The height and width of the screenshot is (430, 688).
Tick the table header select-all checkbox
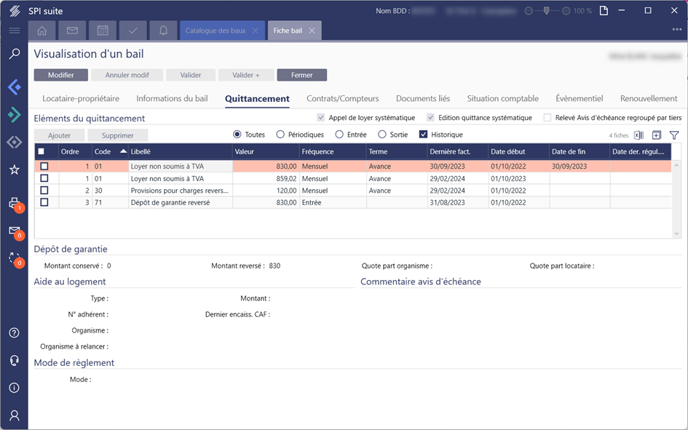(x=41, y=151)
